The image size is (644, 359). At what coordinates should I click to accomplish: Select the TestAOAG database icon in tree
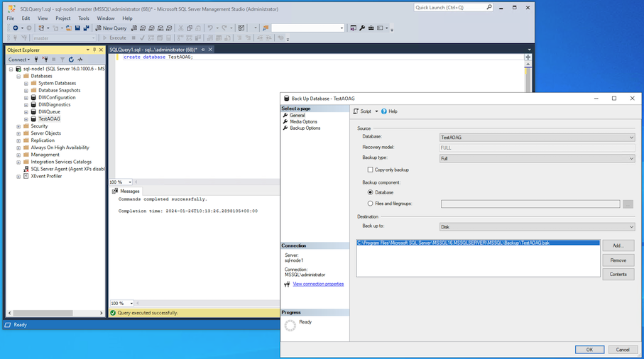(33, 119)
